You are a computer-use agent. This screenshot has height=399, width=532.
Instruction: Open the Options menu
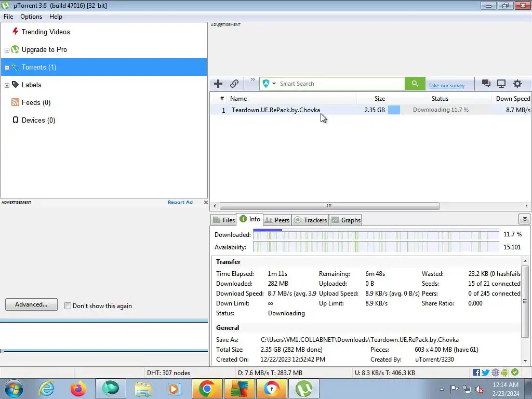click(31, 17)
